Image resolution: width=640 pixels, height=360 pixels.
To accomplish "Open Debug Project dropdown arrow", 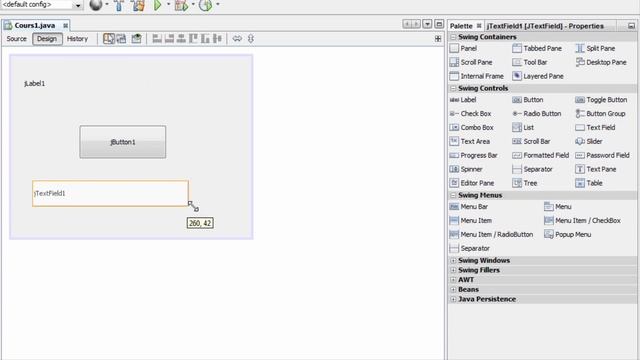I will 193,4.
